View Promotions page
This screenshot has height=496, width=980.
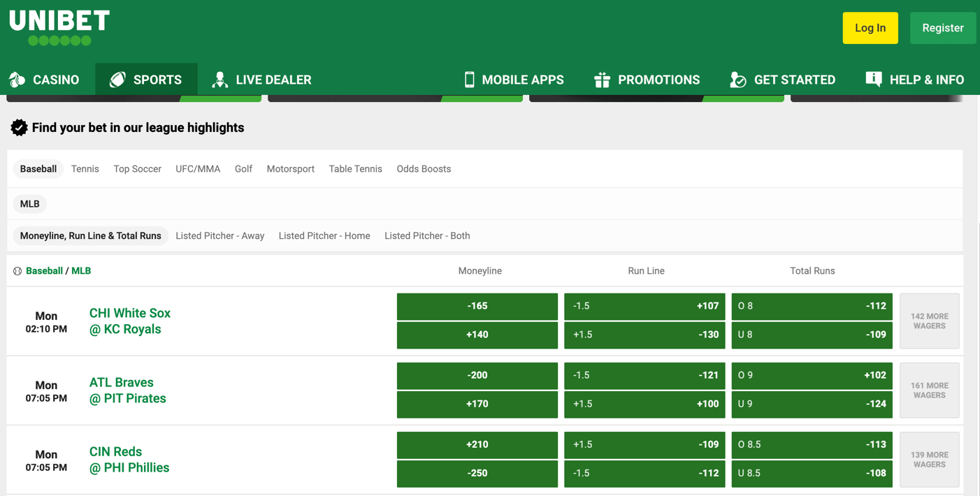tap(647, 80)
